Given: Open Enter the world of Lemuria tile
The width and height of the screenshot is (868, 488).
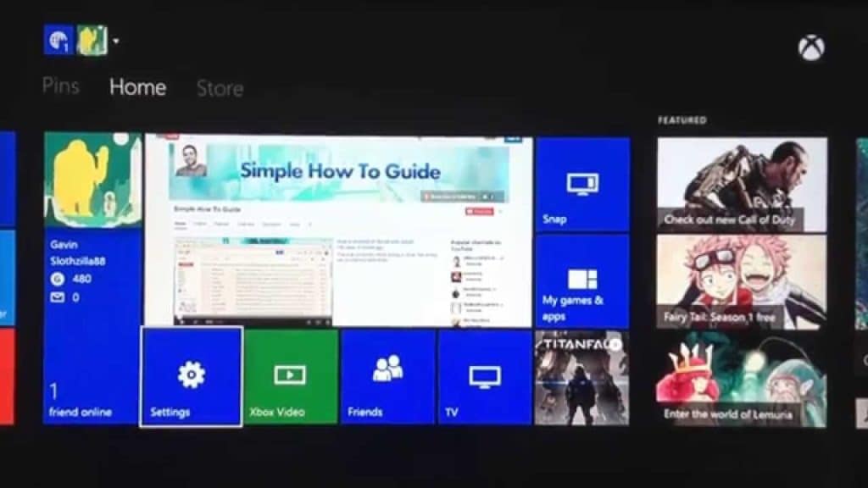Looking at the screenshot, I should (x=742, y=380).
